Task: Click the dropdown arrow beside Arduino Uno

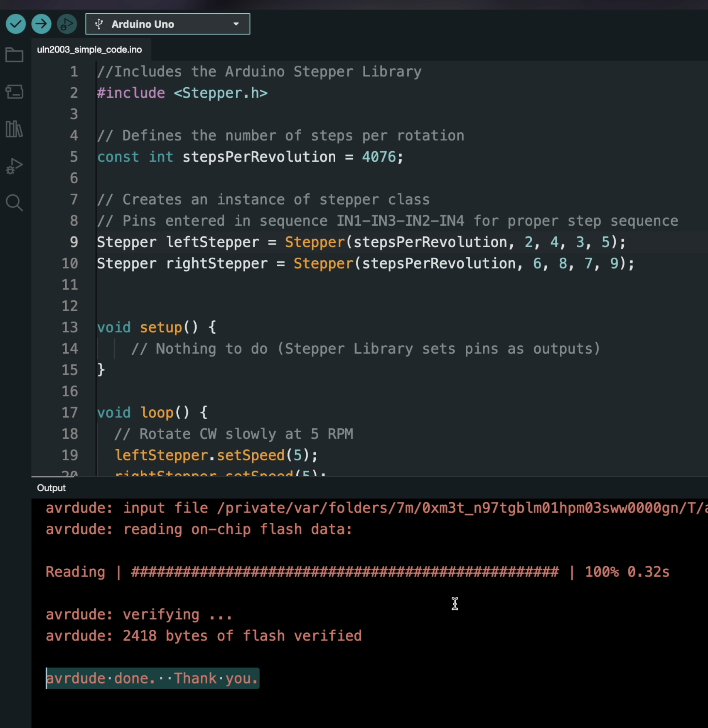Action: tap(236, 24)
